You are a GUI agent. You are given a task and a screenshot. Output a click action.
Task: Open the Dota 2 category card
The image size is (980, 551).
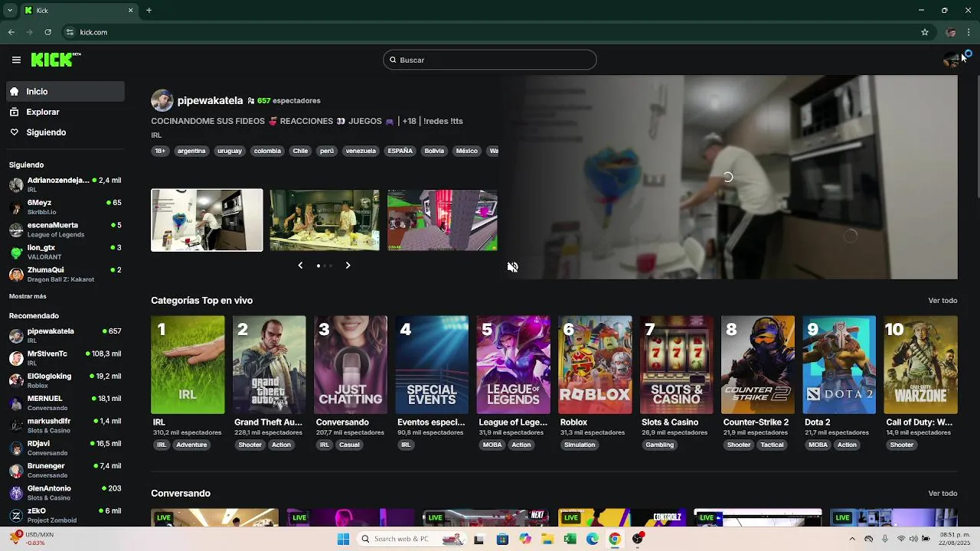click(x=839, y=365)
